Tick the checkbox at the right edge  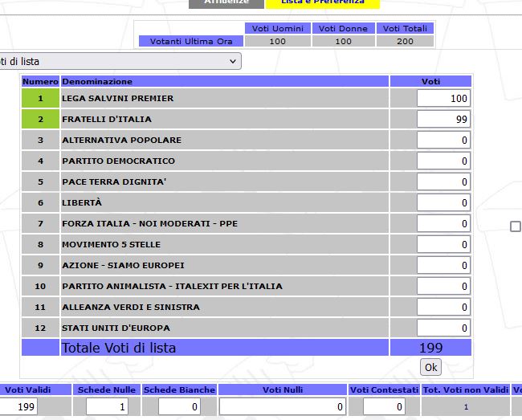516,226
